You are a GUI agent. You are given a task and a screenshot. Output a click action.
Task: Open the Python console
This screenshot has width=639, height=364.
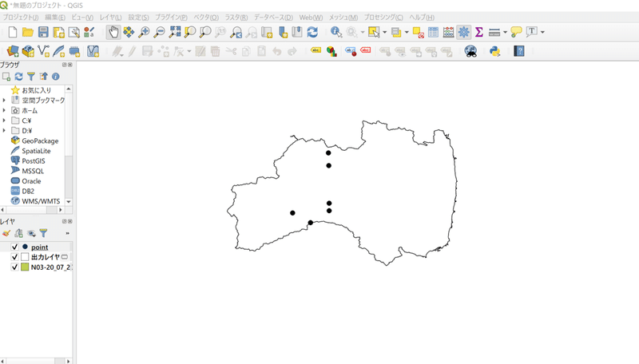pos(494,51)
